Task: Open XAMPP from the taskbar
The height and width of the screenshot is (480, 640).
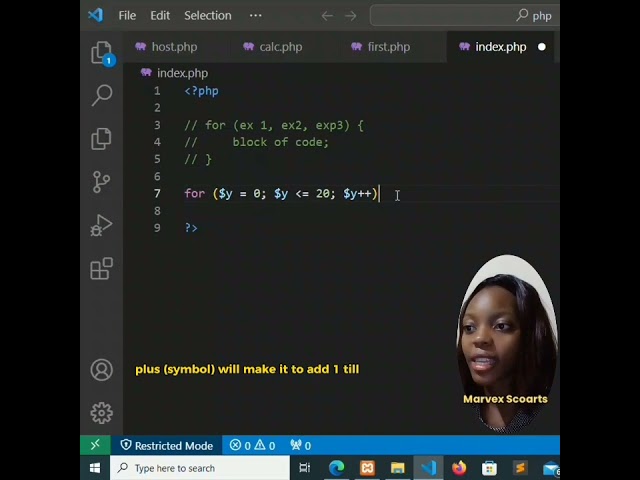Action: click(x=367, y=468)
